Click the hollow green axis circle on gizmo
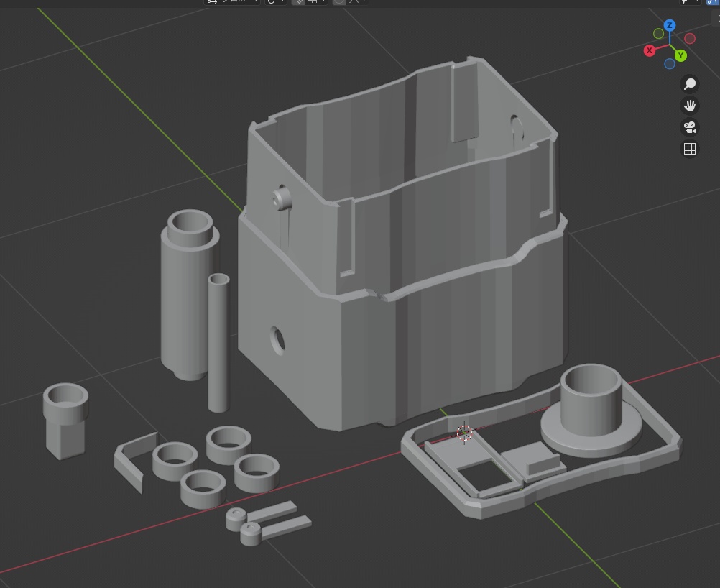This screenshot has height=588, width=720. 657,32
